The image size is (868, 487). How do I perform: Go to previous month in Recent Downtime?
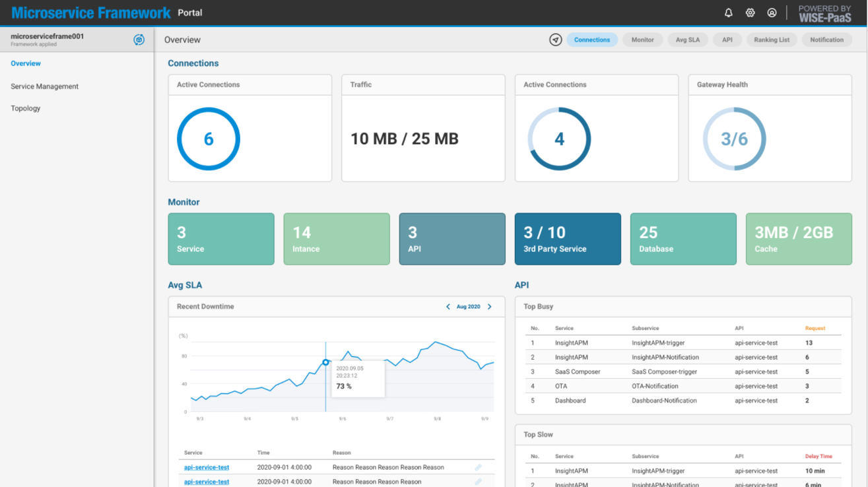click(x=448, y=307)
